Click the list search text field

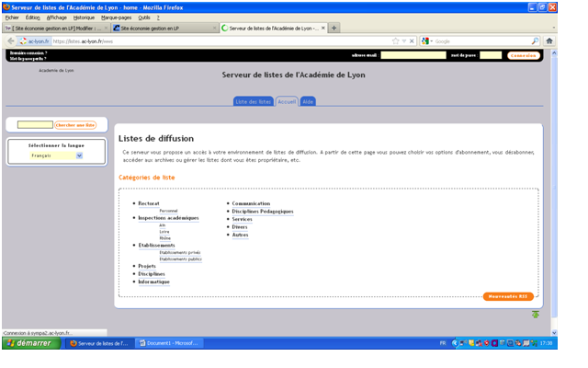35,125
